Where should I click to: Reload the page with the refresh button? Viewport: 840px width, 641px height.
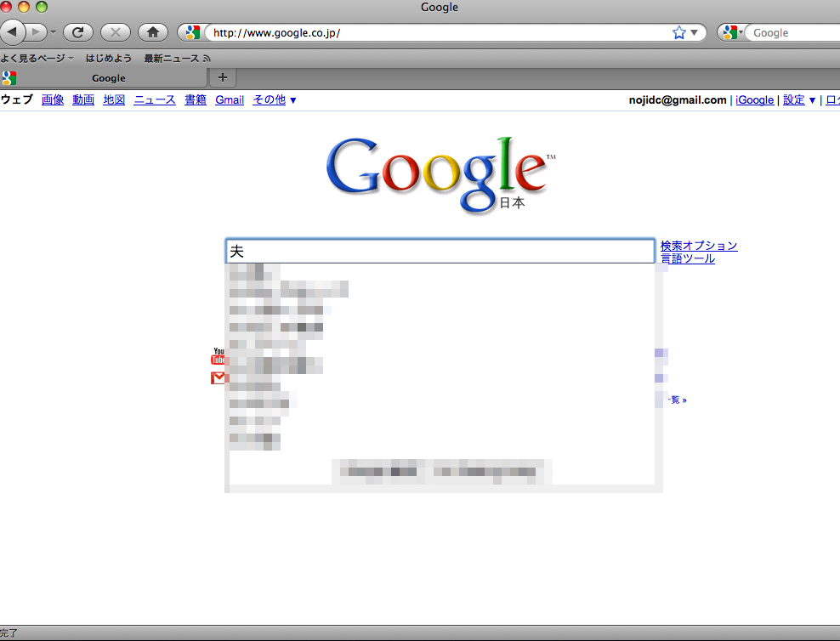[x=78, y=32]
